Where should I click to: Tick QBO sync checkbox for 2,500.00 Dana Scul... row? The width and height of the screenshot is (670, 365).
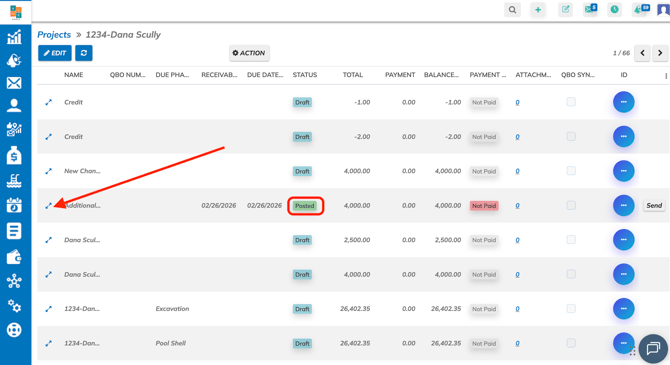[571, 239]
